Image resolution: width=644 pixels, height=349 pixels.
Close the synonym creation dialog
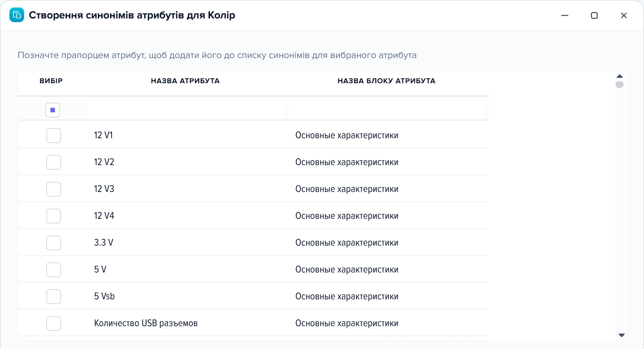(x=624, y=15)
